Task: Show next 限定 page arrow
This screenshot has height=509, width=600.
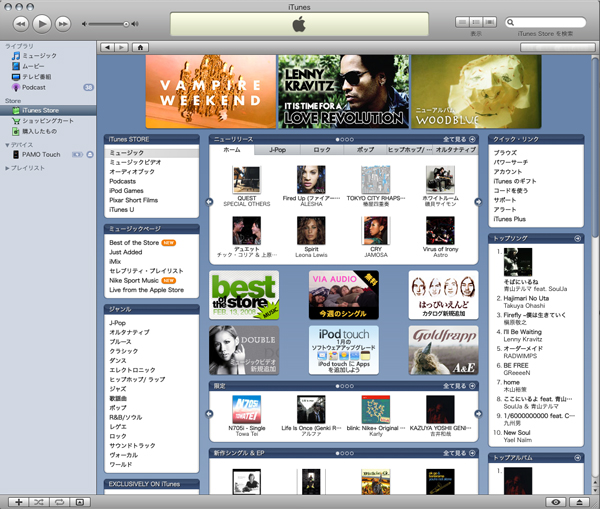Action: coord(478,414)
